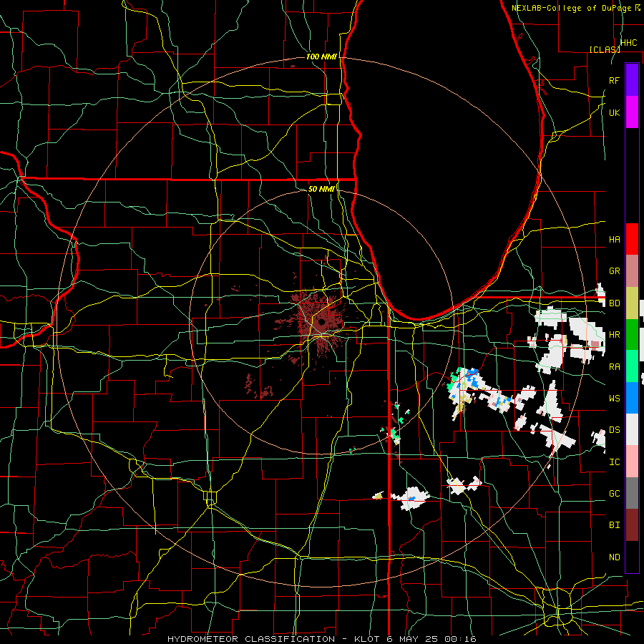Click the HHC product label
Screen dimensions: 644x644
coord(629,43)
